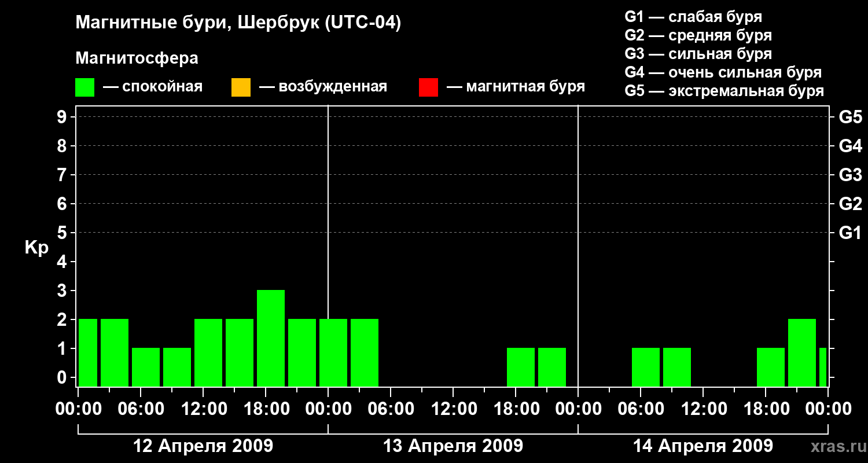868x463 pixels.
Task: Click the '— спокойная' legend label
Action: [x=153, y=87]
